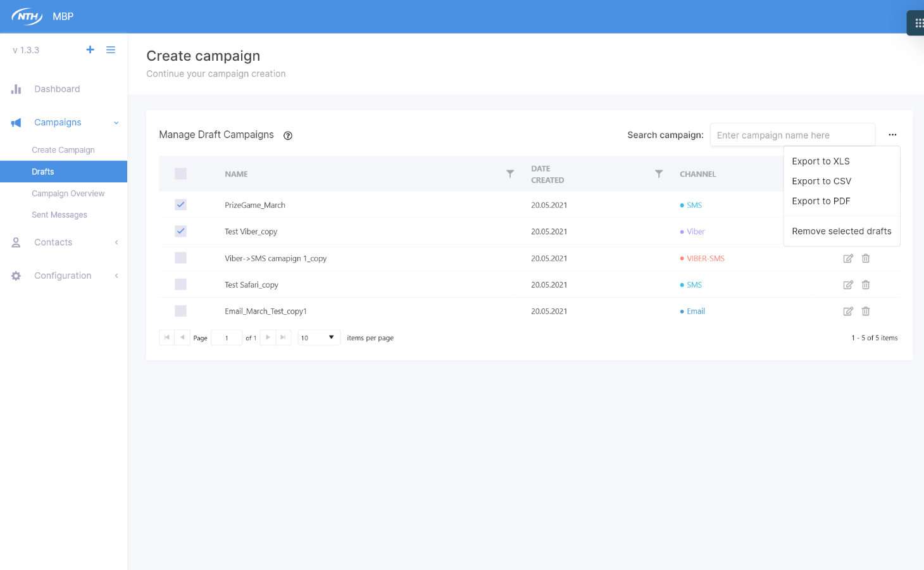Select Export to PDF from the menu
The image size is (924, 570).
[x=821, y=201]
